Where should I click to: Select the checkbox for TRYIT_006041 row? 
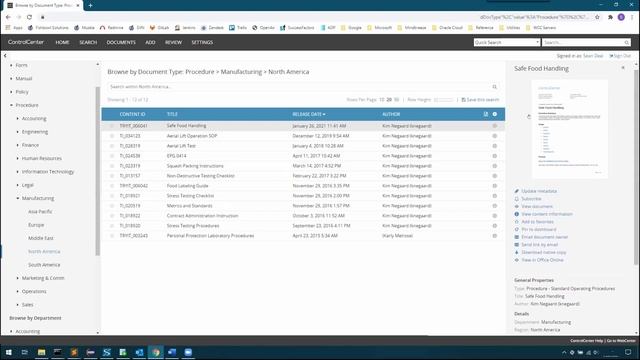point(112,126)
